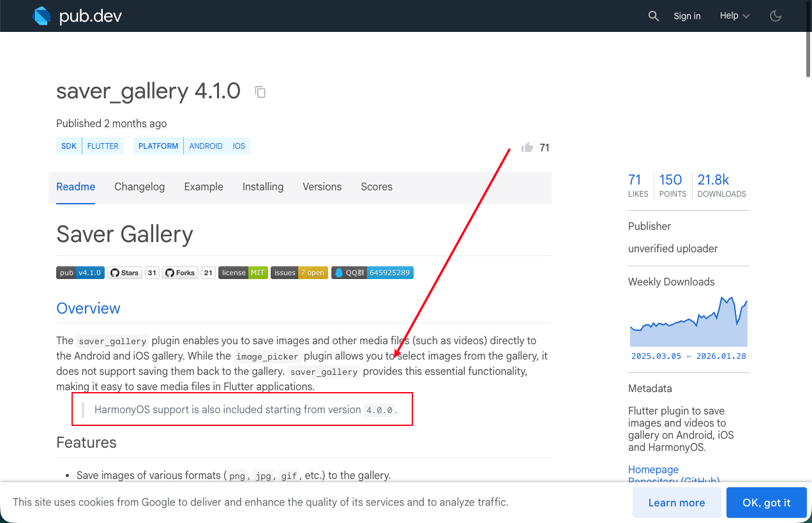Click the license MIT badge
812x523 pixels.
pyautogui.click(x=243, y=273)
